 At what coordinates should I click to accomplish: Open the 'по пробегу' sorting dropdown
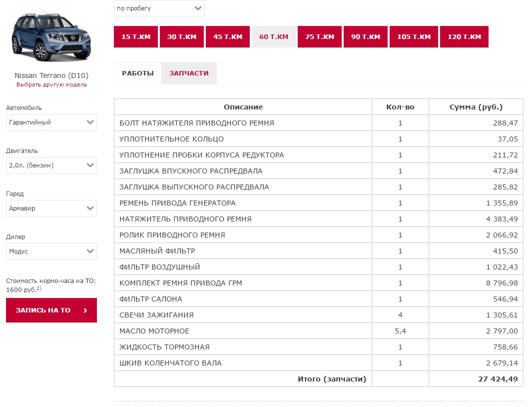click(x=159, y=8)
